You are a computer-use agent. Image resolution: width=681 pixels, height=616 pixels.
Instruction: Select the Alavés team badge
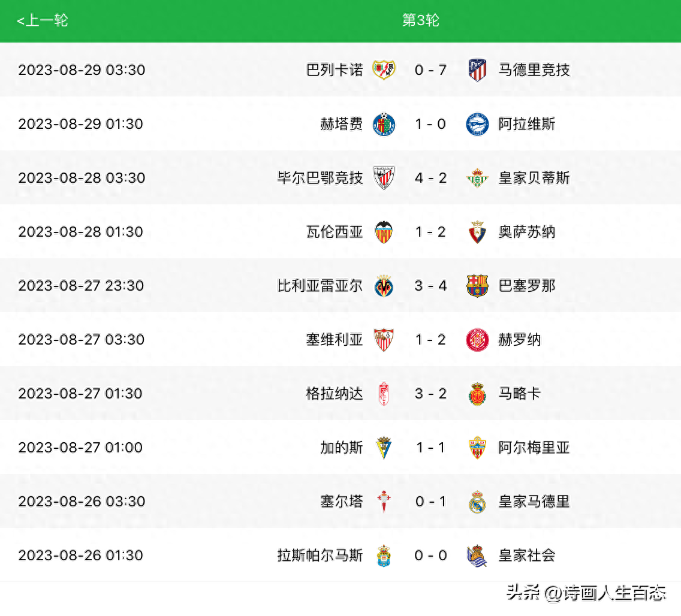tap(477, 124)
